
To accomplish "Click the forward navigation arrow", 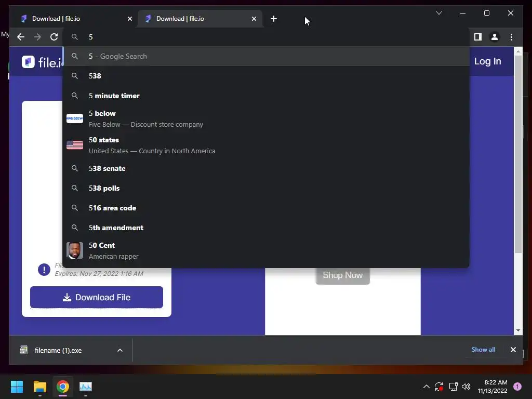I will pos(37,37).
